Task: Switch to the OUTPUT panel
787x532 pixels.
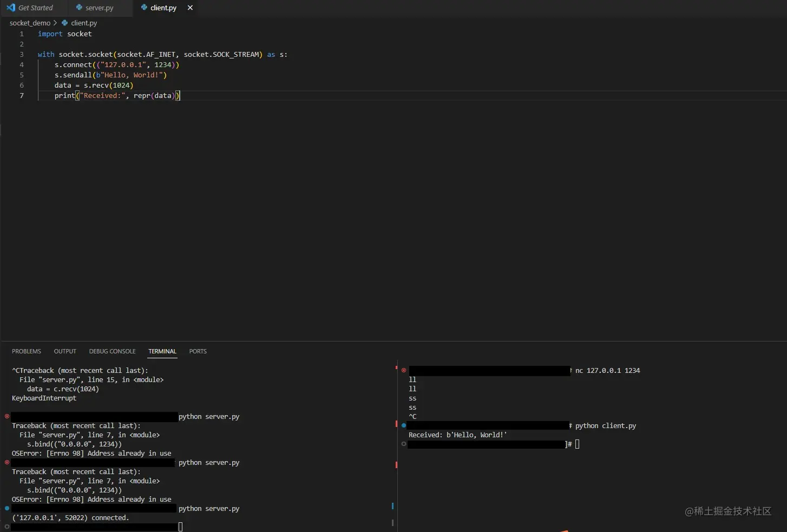Action: (65, 351)
